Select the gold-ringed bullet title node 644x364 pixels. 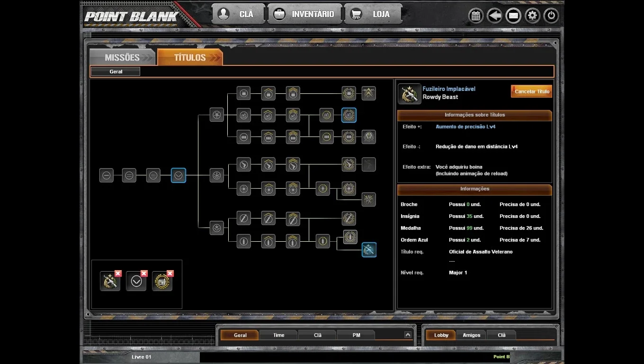pos(323,241)
